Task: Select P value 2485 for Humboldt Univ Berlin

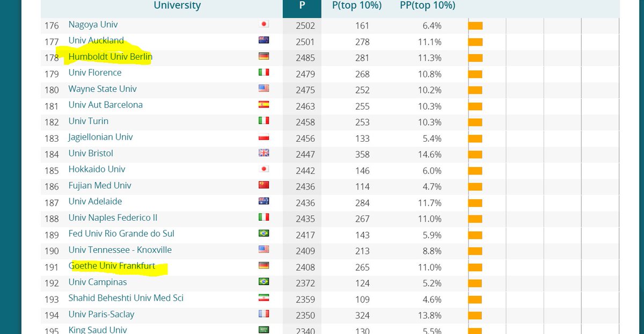Action: [x=305, y=58]
